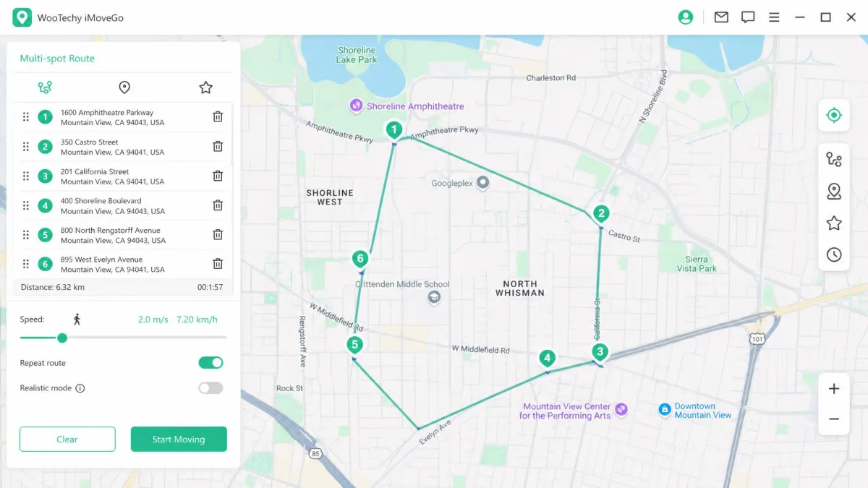Click the Start Moving button
868x488 pixels.
click(x=179, y=439)
